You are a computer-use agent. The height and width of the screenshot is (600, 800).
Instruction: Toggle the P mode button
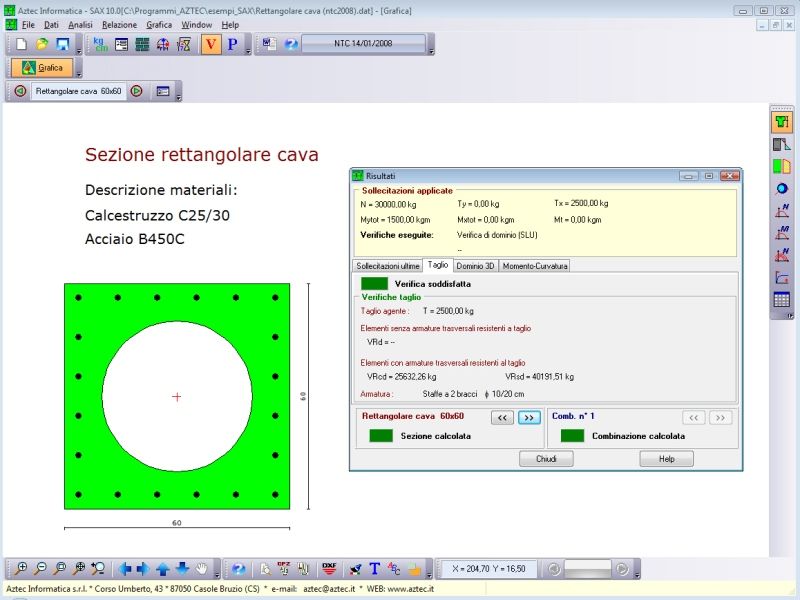pos(233,44)
